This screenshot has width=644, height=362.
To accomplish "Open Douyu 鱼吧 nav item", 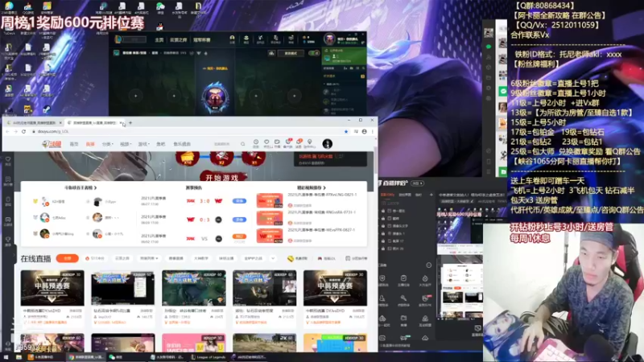I will [x=160, y=144].
